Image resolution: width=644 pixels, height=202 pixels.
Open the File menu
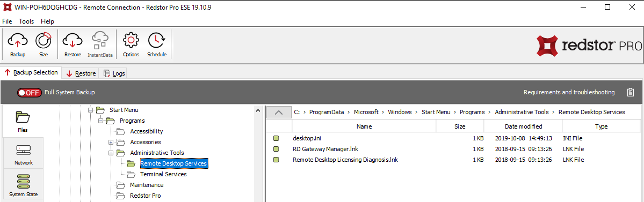7,21
